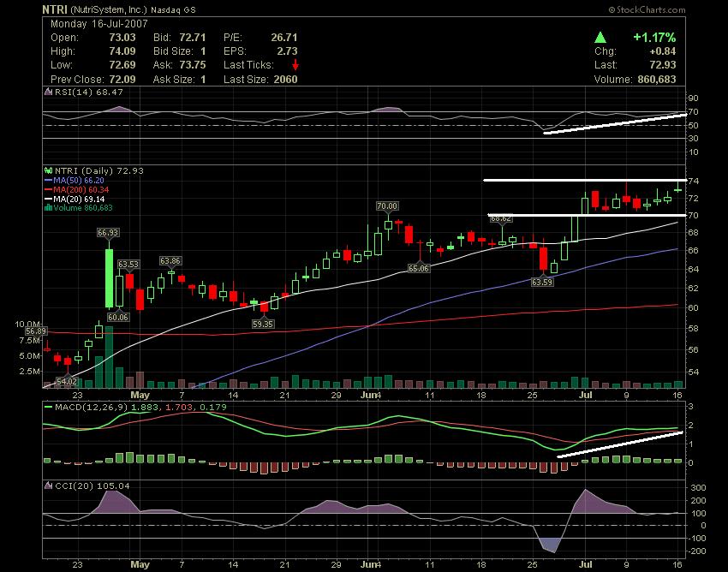Click the green Volume legend bar icon
728x572 pixels.
(48, 207)
